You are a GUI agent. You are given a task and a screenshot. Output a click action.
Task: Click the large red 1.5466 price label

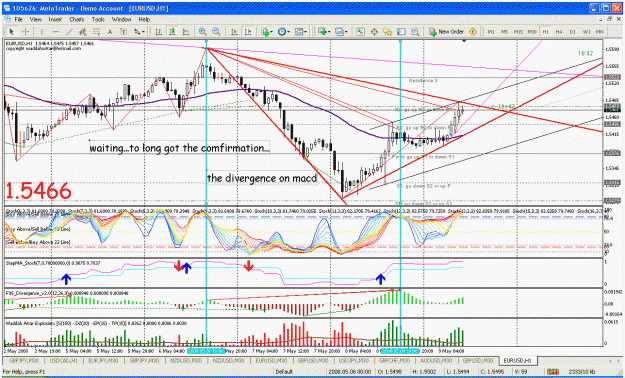click(x=38, y=191)
